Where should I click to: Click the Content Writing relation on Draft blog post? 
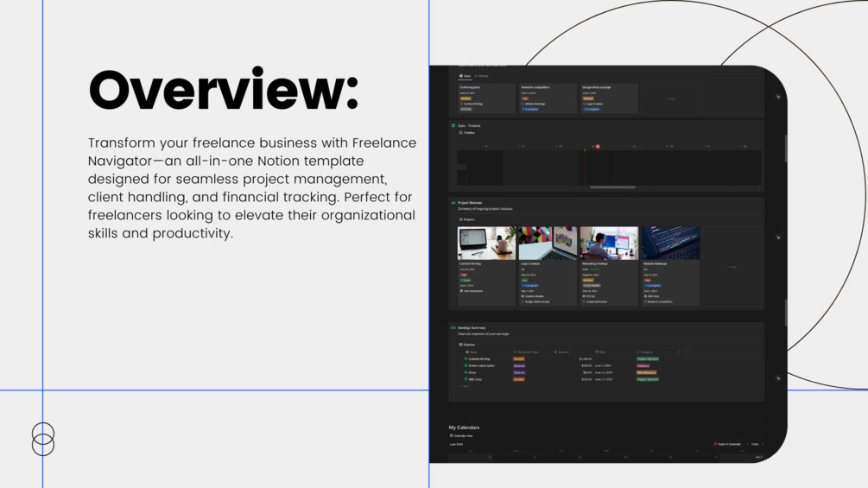click(471, 104)
